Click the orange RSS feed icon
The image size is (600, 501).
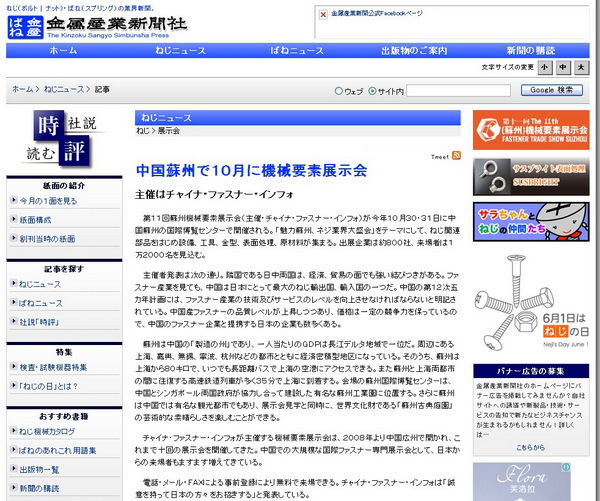pyautogui.click(x=456, y=156)
